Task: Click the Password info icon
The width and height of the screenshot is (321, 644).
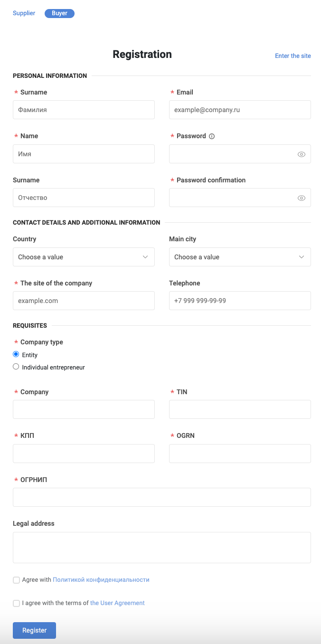Action: [x=212, y=136]
